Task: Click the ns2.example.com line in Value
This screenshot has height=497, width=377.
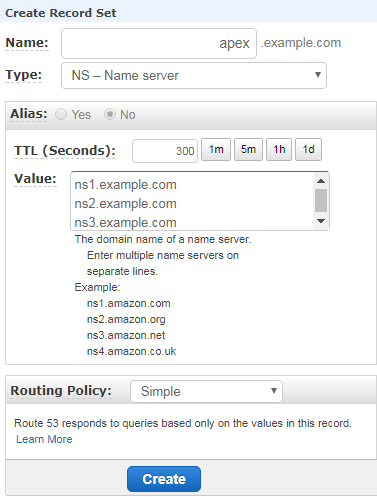Action: (x=125, y=204)
